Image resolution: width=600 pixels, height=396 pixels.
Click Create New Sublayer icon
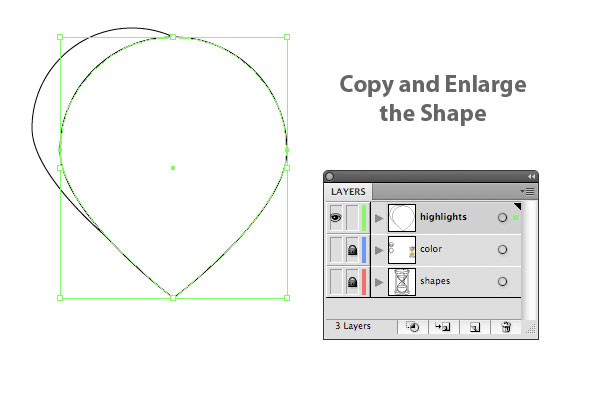443,327
